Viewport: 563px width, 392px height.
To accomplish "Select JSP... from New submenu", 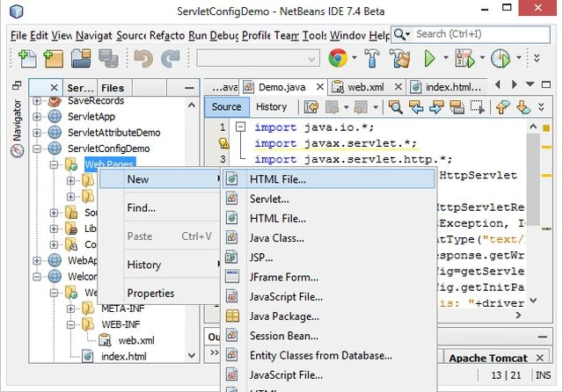I will pyautogui.click(x=328, y=258).
